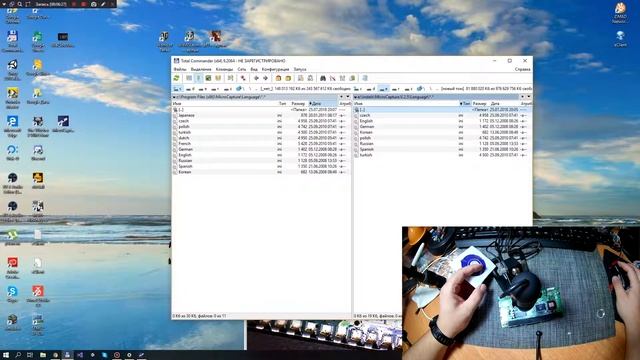
Task: Click the Unpack files toolbar icon
Action: (x=288, y=78)
